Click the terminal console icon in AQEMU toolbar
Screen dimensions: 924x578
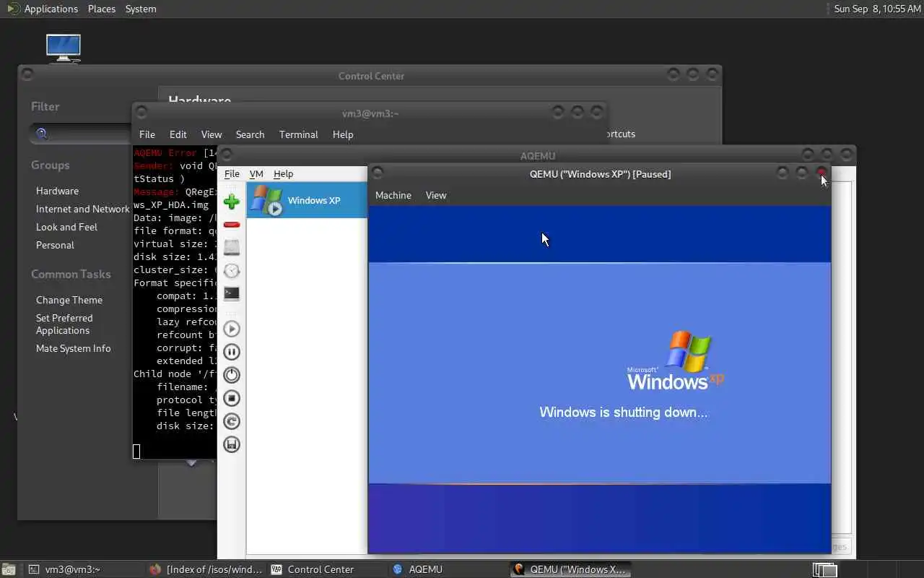[232, 293]
